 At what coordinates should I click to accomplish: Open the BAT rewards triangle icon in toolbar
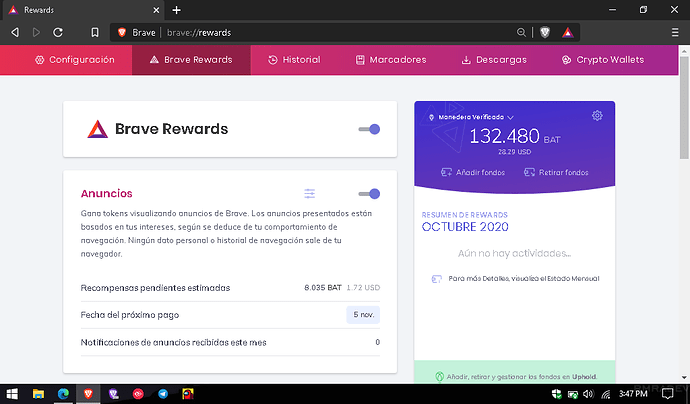[x=568, y=33]
